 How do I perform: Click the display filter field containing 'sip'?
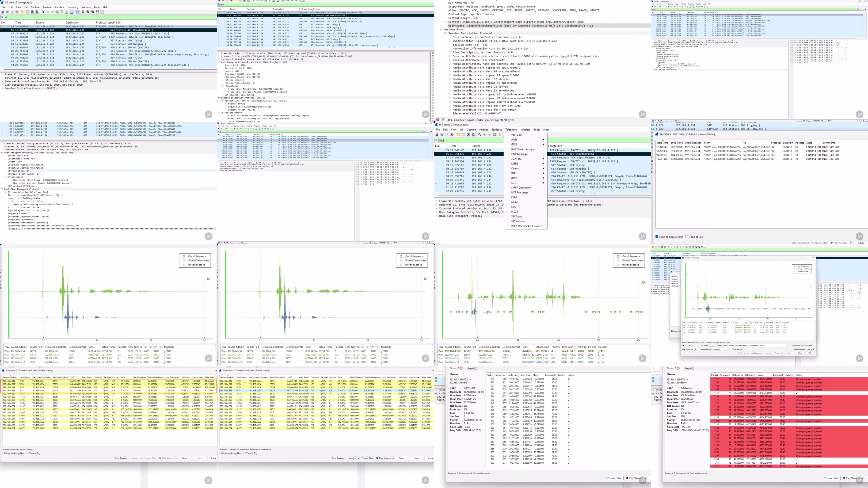coord(110,17)
